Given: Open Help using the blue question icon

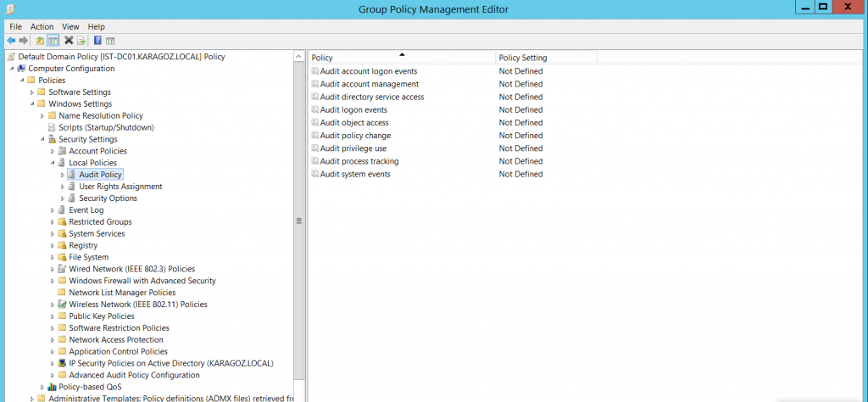Looking at the screenshot, I should (x=97, y=41).
